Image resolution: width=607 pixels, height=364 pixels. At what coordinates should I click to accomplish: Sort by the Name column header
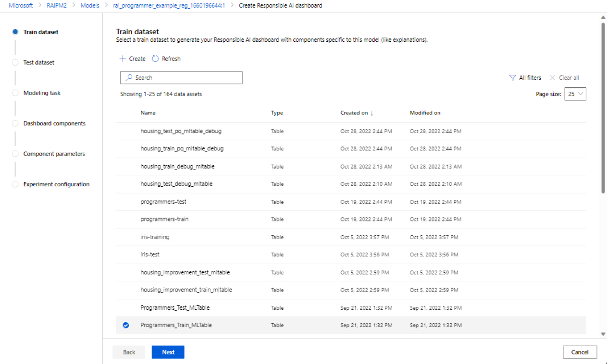coord(148,113)
